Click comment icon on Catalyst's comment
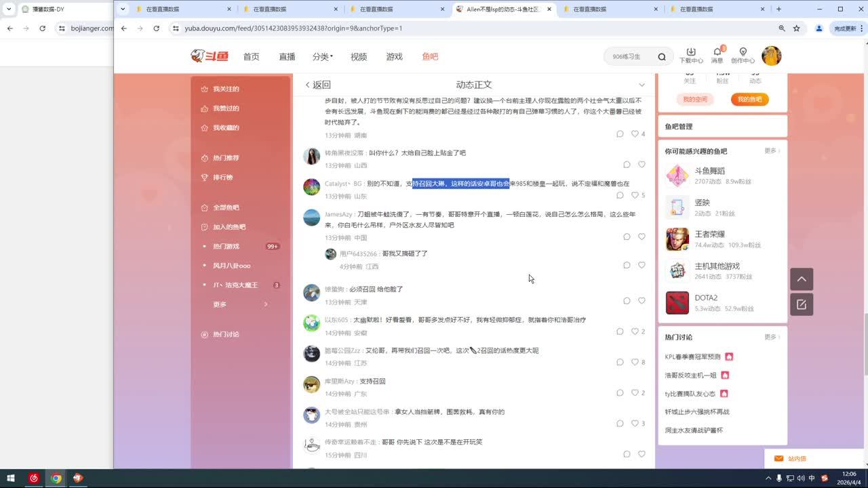Image resolution: width=868 pixels, height=488 pixels. (x=620, y=195)
